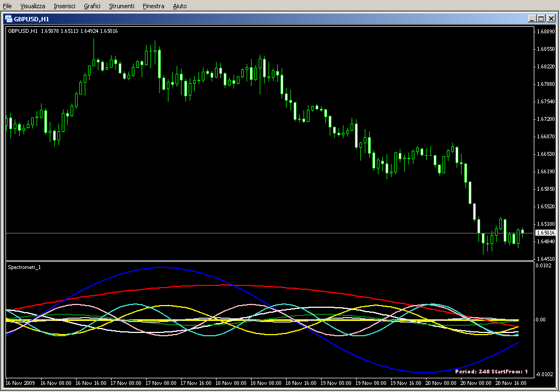Click the 20 Nov 08:00 time label
The width and height of the screenshot is (560, 392).
476,383
